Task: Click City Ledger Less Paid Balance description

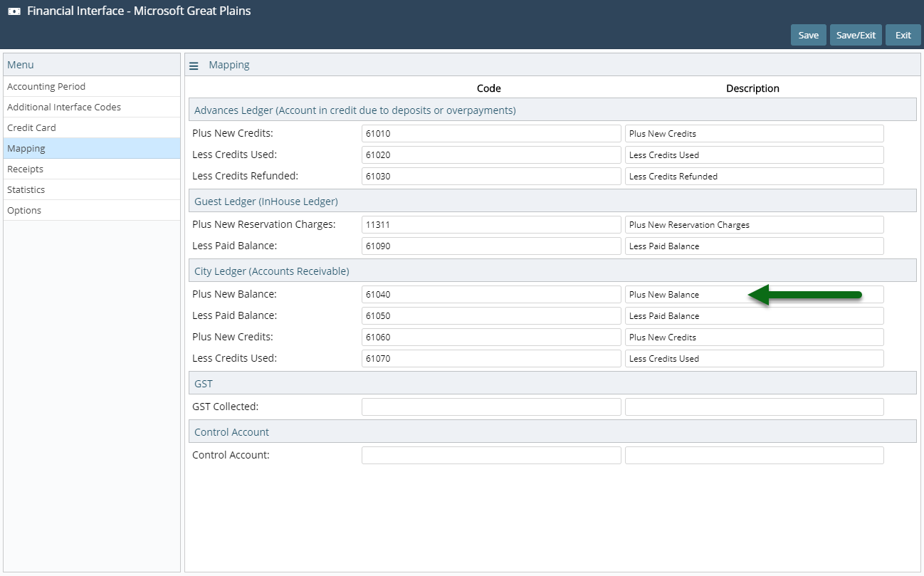Action: click(x=755, y=315)
